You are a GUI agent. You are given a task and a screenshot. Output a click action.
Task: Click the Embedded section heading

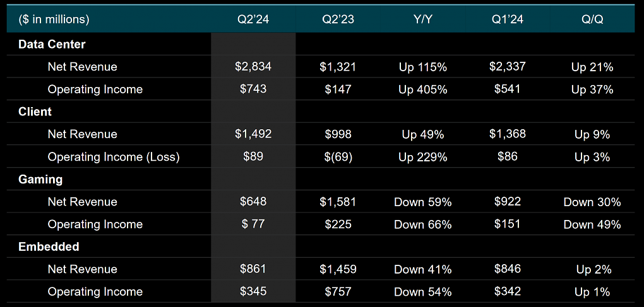click(x=49, y=246)
